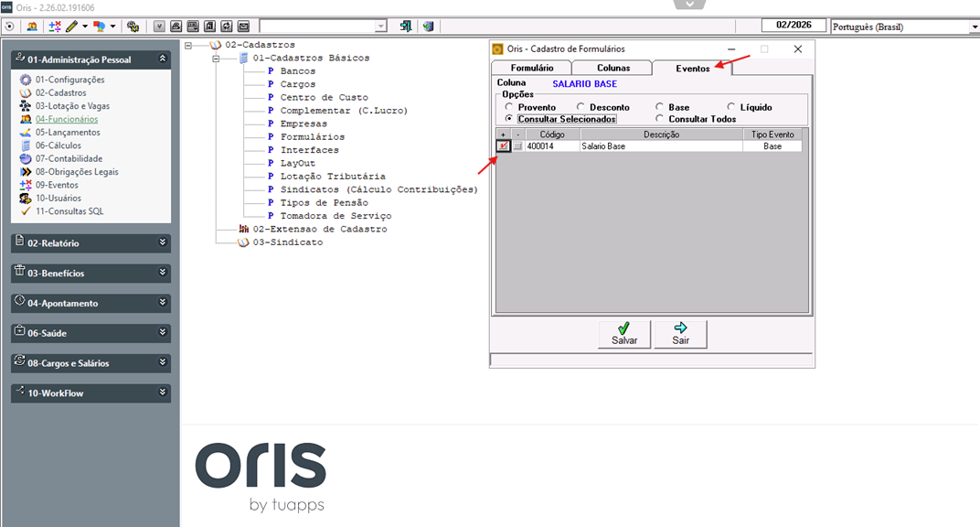Select Cargos in the tree
The height and width of the screenshot is (527, 980).
(x=298, y=84)
